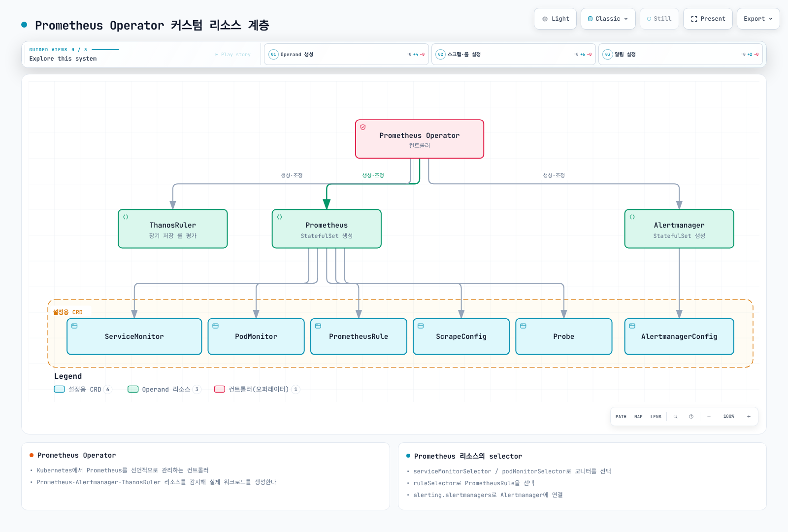
Task: Click the card icon on ScrapeConfig node
Action: click(421, 326)
